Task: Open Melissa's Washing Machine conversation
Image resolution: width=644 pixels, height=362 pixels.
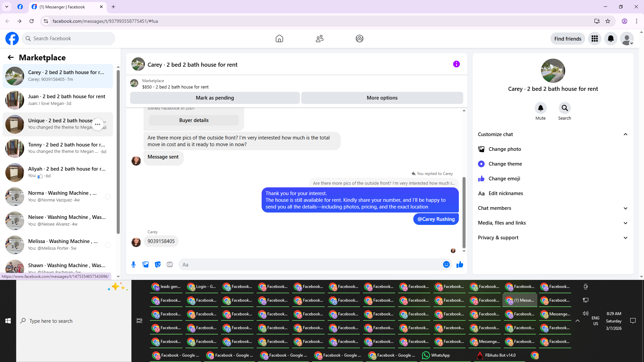Action: (58, 245)
